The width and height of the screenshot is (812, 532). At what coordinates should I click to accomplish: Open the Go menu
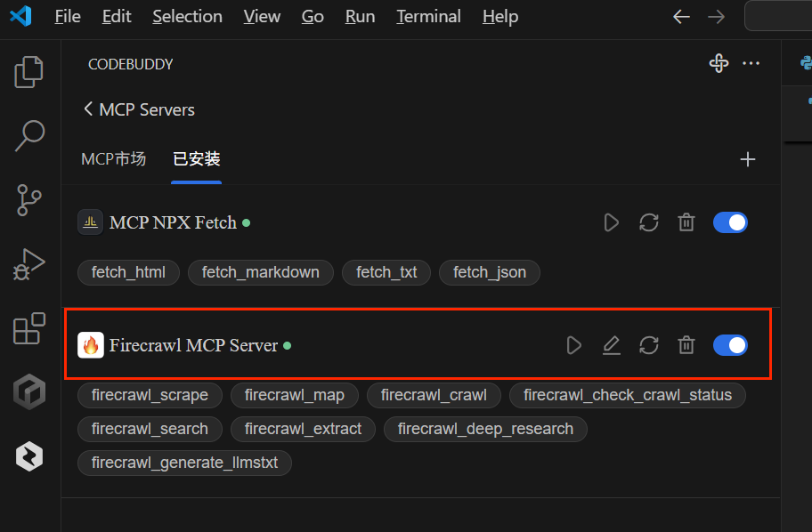pyautogui.click(x=313, y=17)
